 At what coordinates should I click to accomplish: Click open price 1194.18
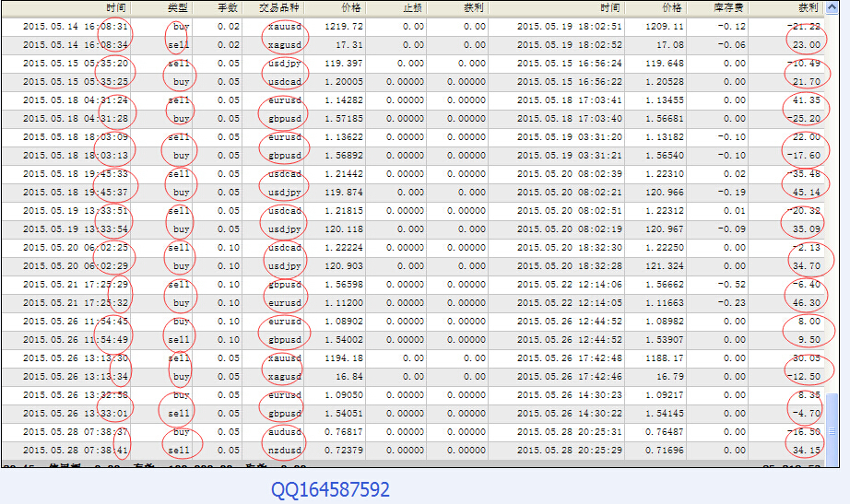344,358
